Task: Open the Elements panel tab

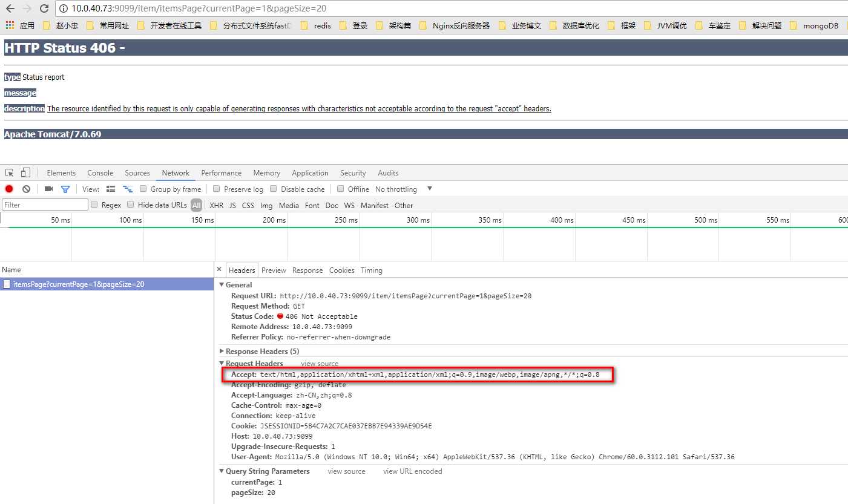Action: [x=61, y=172]
